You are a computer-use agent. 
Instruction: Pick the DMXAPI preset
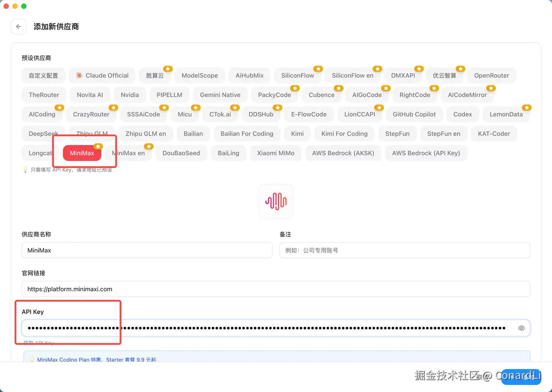click(x=403, y=75)
